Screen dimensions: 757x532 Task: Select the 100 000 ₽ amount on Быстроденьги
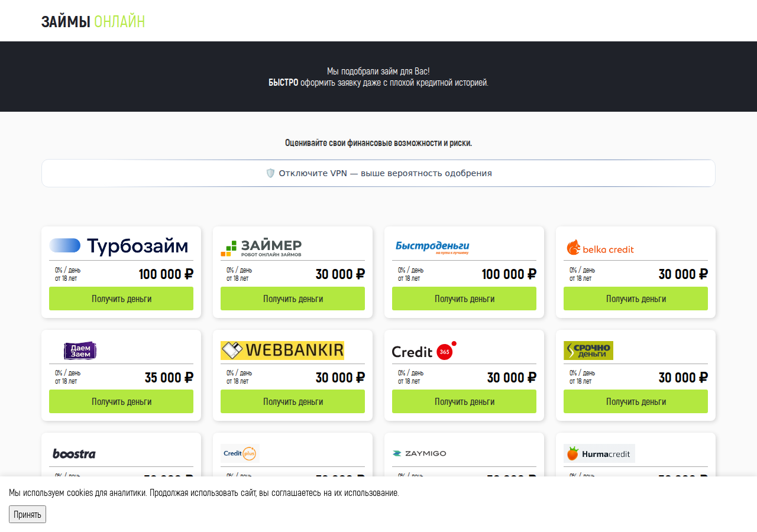coord(509,274)
